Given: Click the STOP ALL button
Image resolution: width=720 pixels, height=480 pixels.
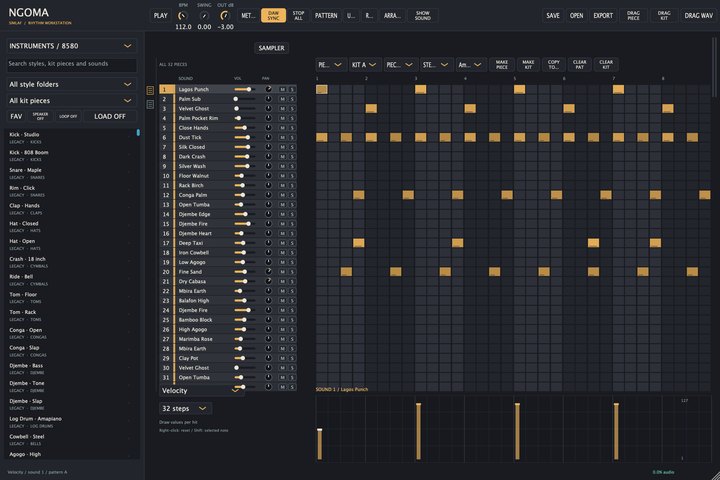Looking at the screenshot, I should pyautogui.click(x=298, y=16).
